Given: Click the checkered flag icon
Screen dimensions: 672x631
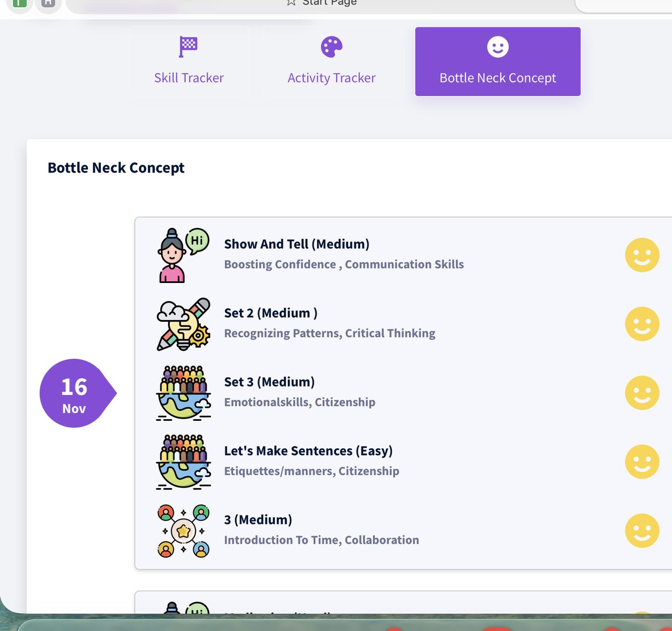Looking at the screenshot, I should [x=188, y=47].
